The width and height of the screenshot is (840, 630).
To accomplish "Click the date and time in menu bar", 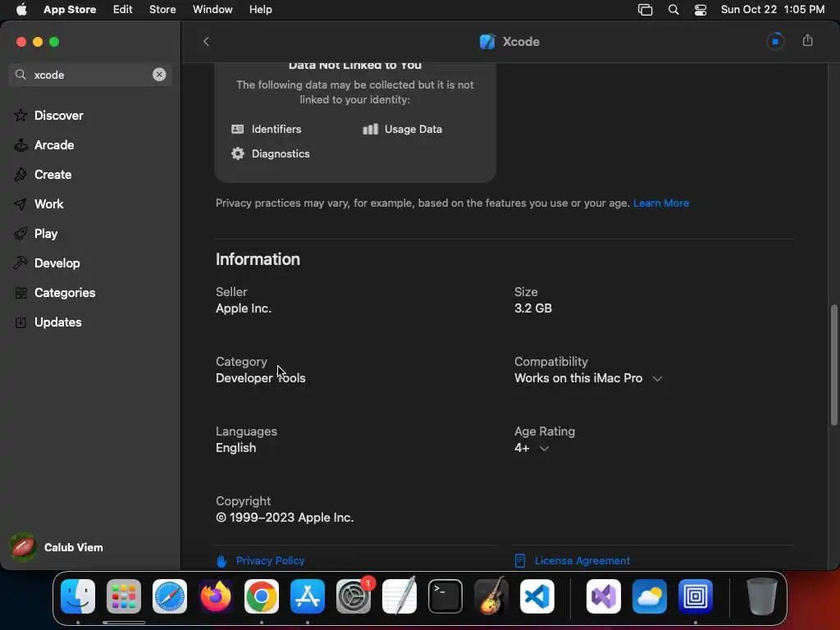I will click(773, 10).
